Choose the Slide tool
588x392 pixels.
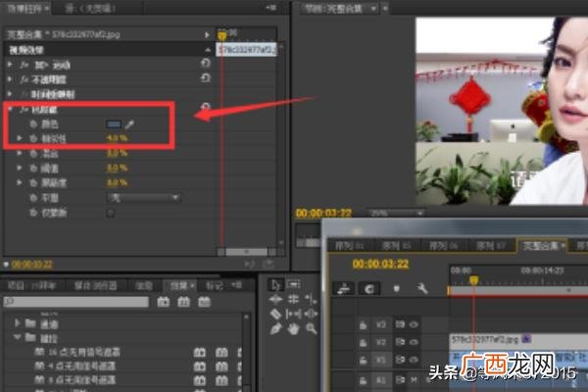(311, 314)
